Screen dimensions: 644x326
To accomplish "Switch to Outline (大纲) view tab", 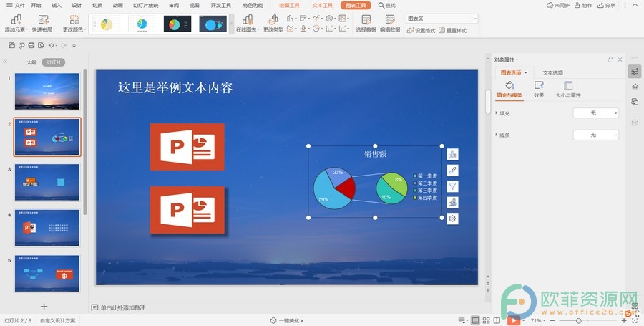I will pos(31,62).
